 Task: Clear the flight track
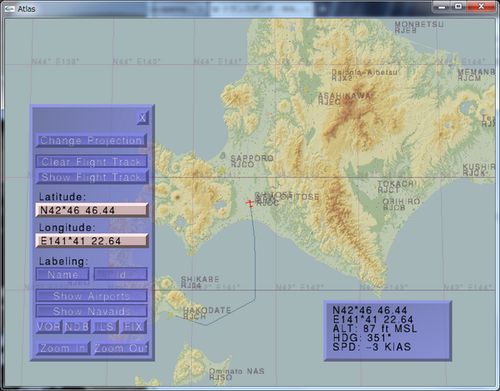point(91,162)
